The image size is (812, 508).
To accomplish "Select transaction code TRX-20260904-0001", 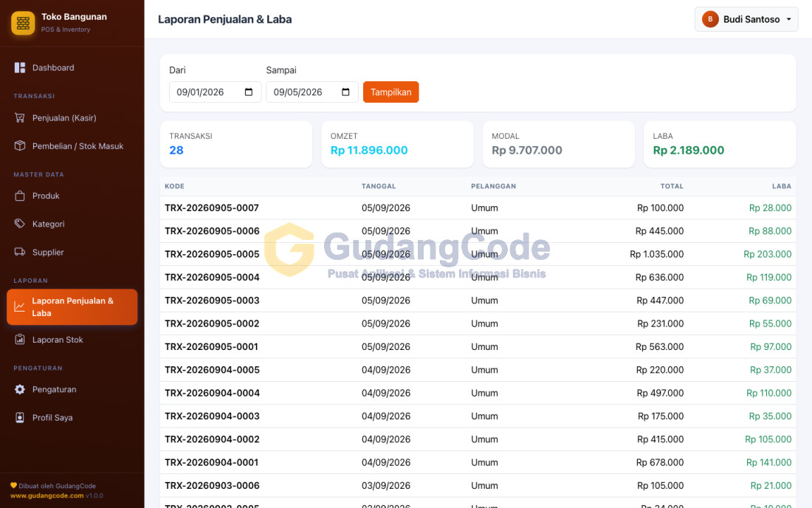I will pos(211,462).
